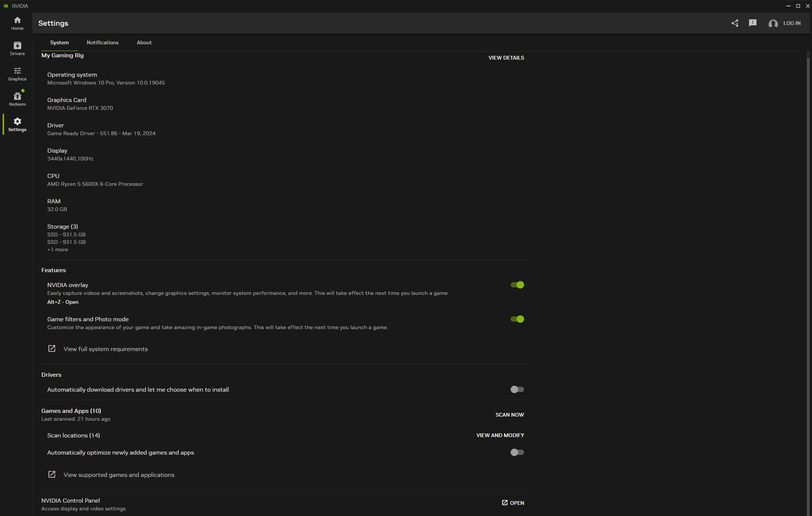Expand the Storage +1 more entry
The width and height of the screenshot is (812, 516).
[x=57, y=249]
